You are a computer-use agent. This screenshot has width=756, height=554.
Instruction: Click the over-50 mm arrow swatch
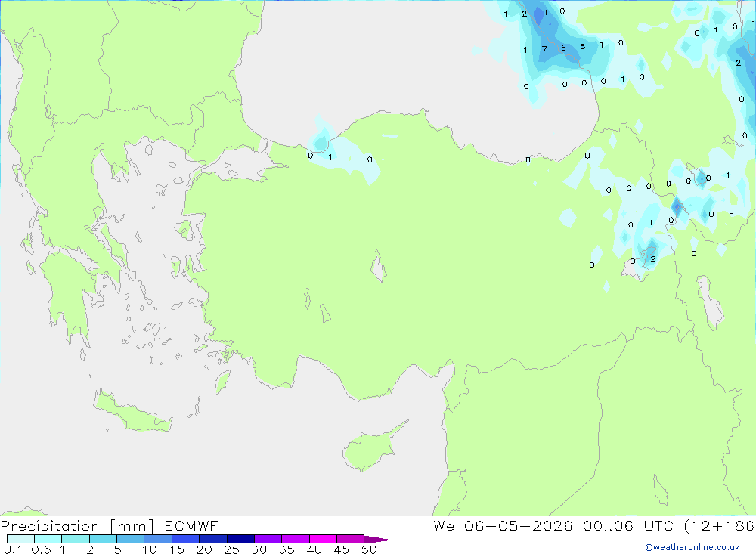pyautogui.click(x=377, y=540)
